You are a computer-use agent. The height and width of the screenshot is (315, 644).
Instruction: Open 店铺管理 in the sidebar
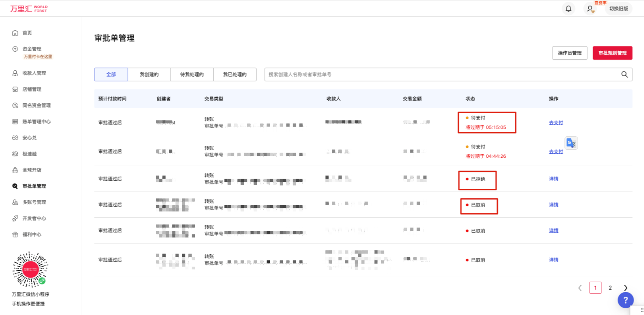pos(32,89)
